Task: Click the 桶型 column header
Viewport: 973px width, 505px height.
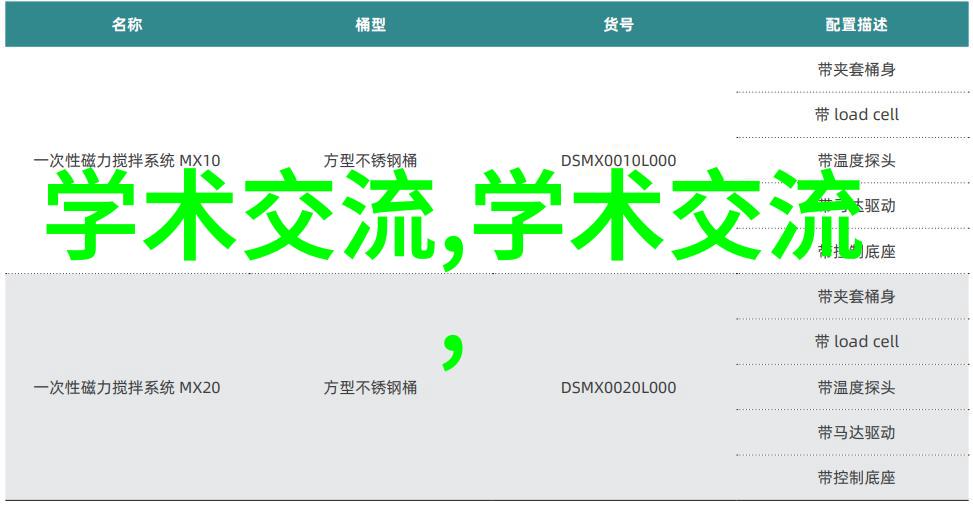Action: (x=370, y=25)
